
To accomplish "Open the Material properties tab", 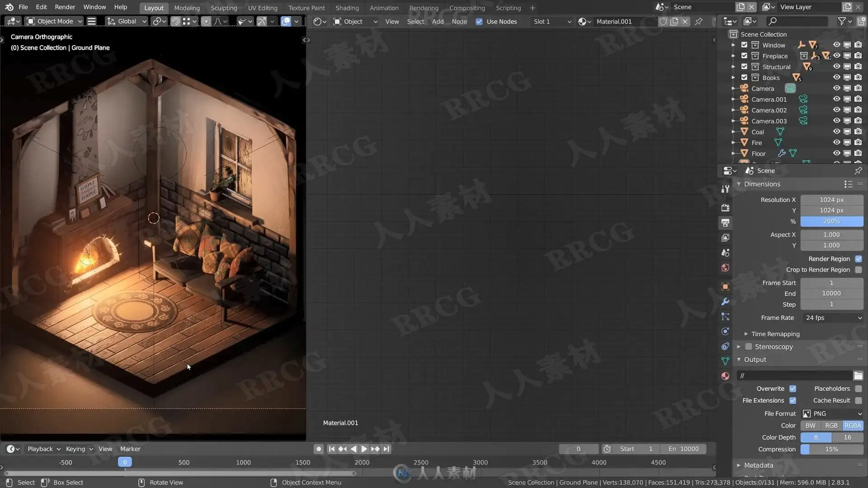I will pos(725,376).
